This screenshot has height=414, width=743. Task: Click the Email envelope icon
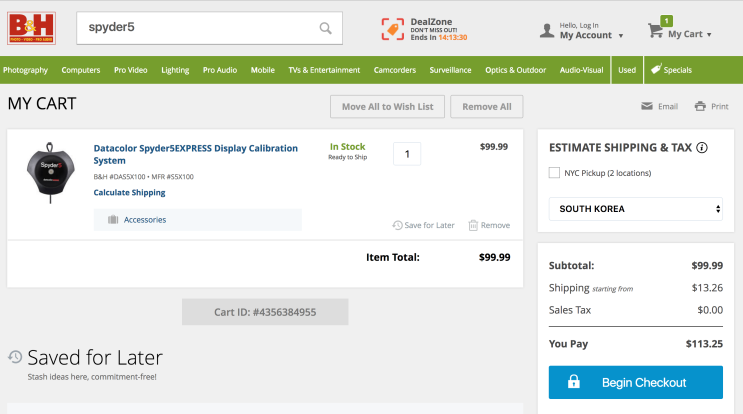click(647, 106)
